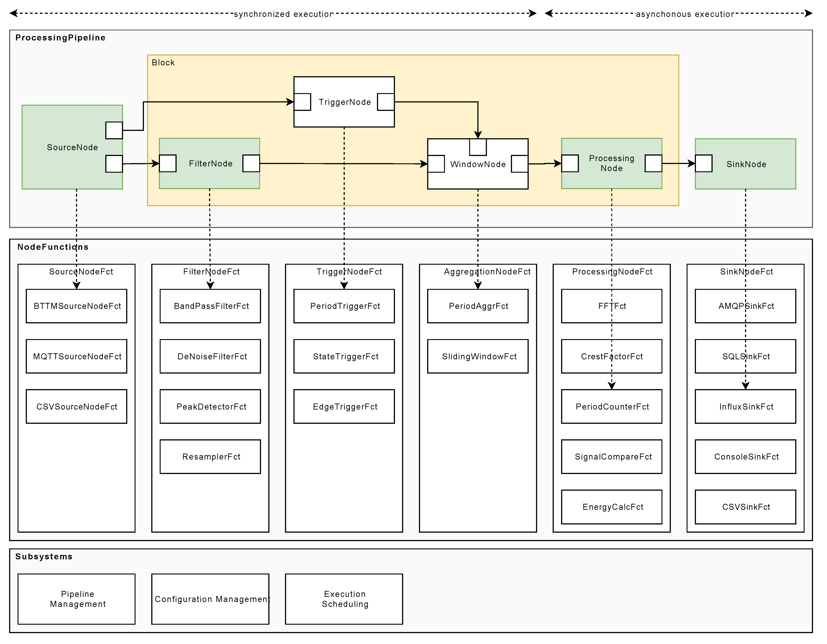Select the SinkNode input port square
This screenshot has height=644, width=827.
[704, 163]
